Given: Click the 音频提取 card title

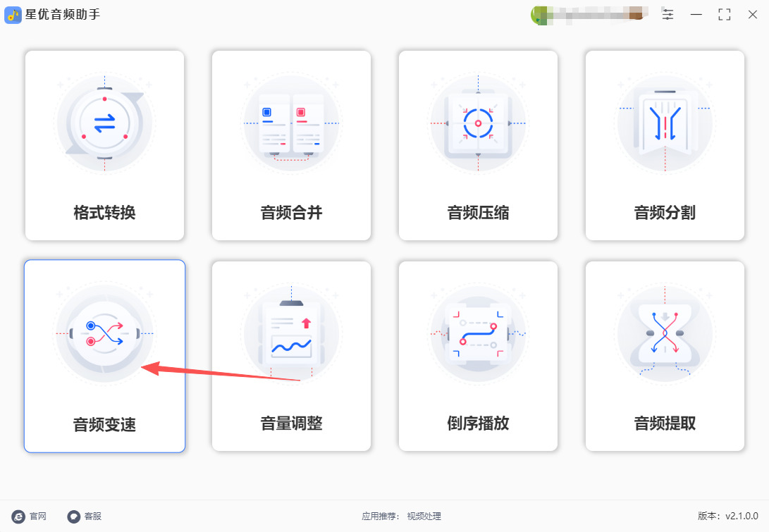Looking at the screenshot, I should coord(665,423).
